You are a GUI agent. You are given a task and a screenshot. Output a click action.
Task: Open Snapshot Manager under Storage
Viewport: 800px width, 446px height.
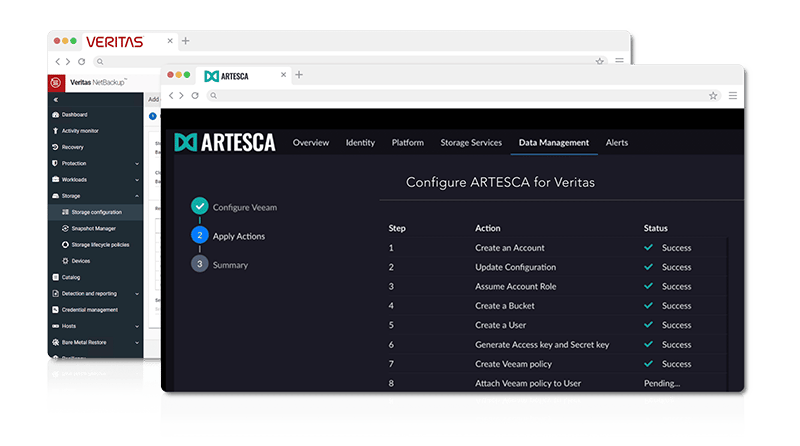pos(93,229)
